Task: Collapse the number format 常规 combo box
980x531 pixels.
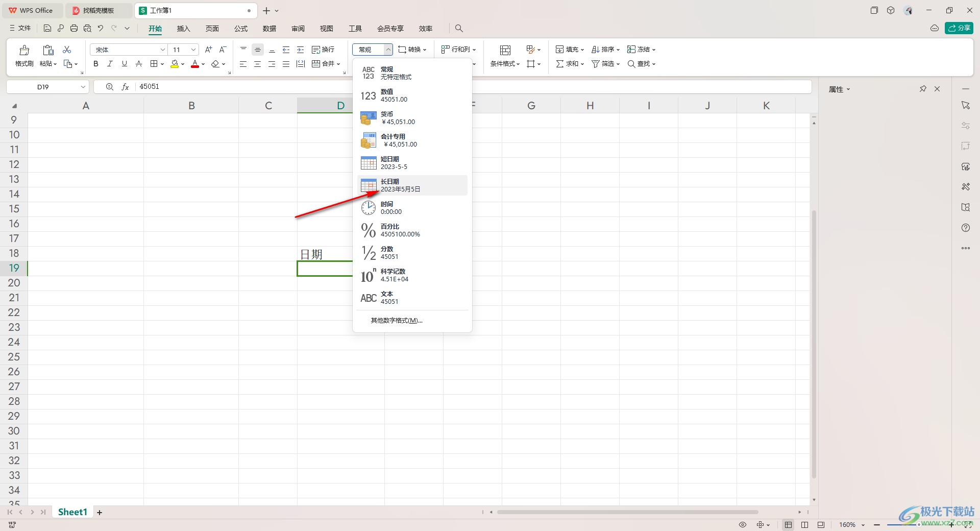Action: tap(388, 50)
